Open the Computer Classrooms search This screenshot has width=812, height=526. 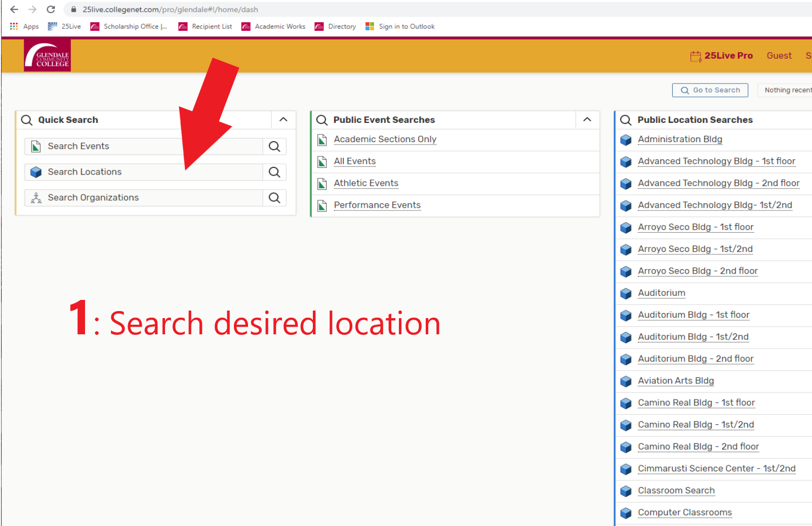coord(684,512)
